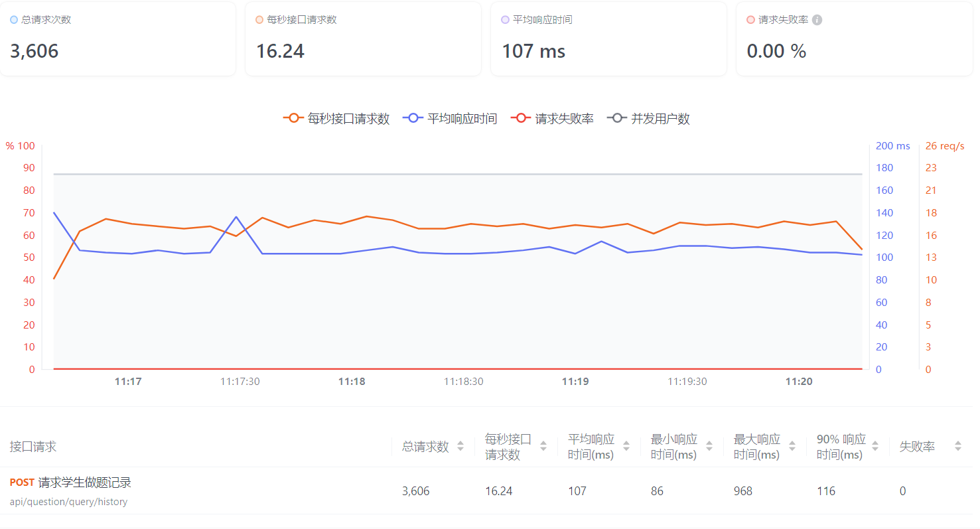The image size is (980, 529).
Task: Sort by 失败率 column arrows
Action: (957, 447)
